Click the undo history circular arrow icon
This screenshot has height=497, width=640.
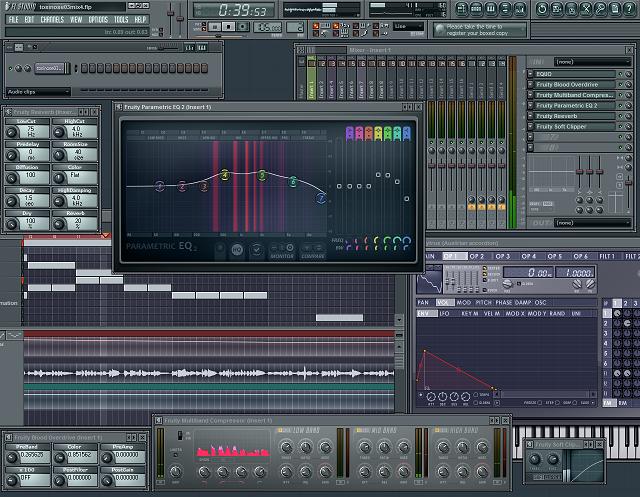[542, 9]
